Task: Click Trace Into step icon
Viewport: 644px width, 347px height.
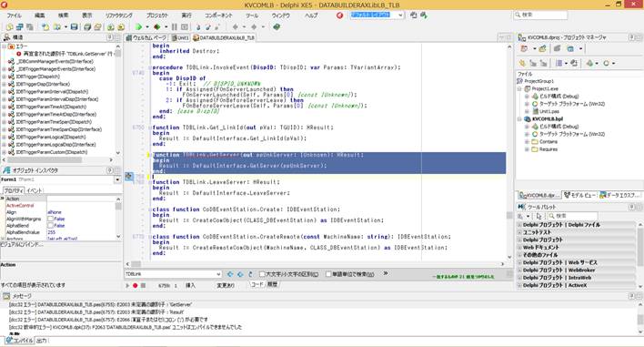Action: (198, 27)
